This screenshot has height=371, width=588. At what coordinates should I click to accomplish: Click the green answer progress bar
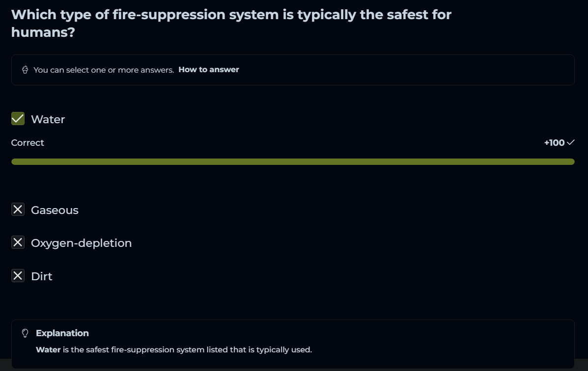pos(293,161)
